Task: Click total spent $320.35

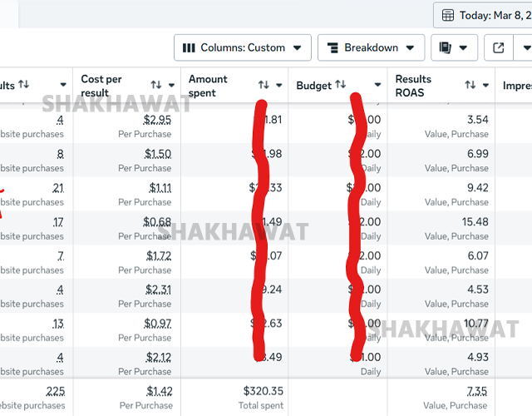Action: (x=263, y=391)
